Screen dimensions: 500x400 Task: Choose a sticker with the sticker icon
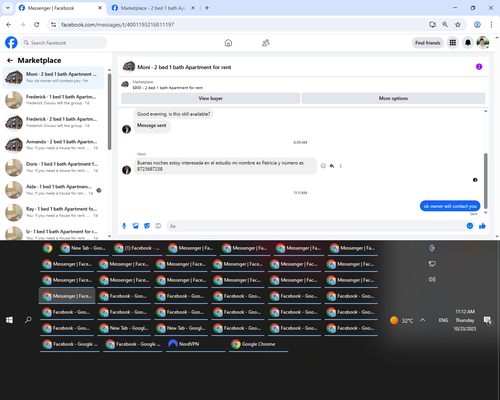[147, 226]
